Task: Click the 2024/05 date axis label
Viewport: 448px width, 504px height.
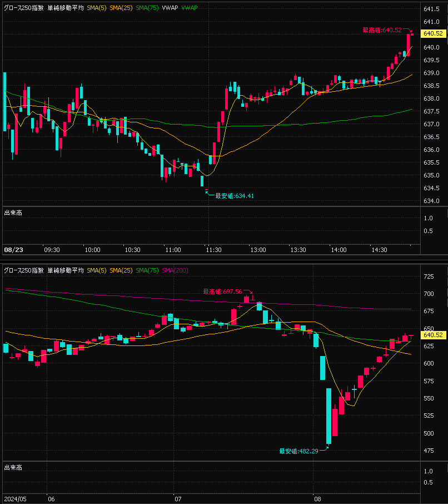Action: pos(16,499)
